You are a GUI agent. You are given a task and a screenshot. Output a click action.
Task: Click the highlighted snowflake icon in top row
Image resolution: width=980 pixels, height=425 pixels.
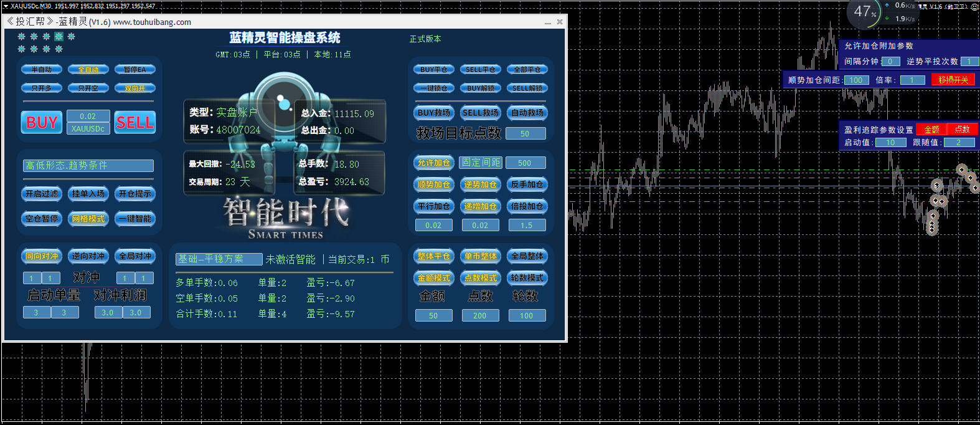pos(59,37)
